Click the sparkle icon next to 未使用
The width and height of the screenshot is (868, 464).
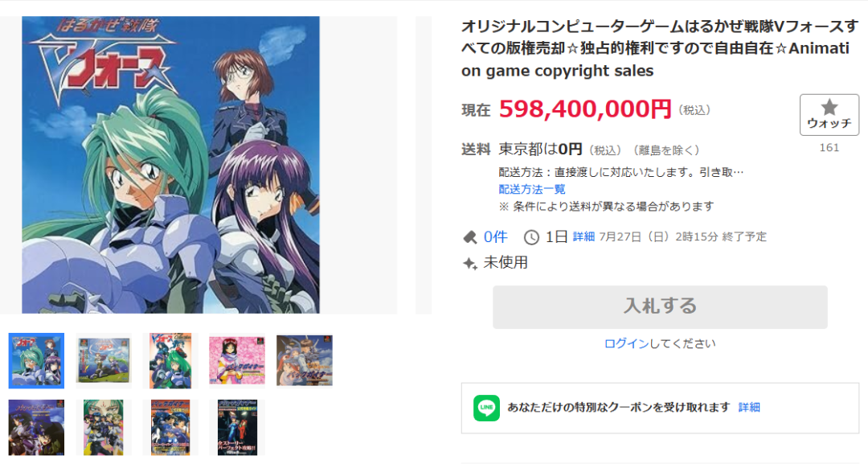coord(470,263)
